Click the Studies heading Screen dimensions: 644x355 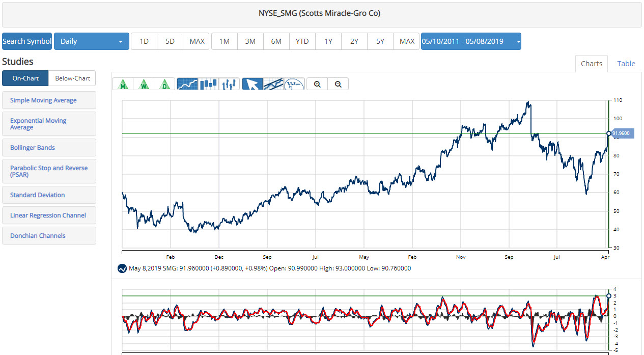[x=18, y=62]
